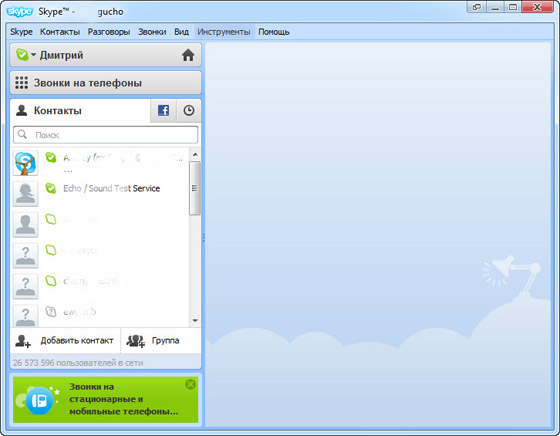Click the group people-plus icon

(136, 341)
